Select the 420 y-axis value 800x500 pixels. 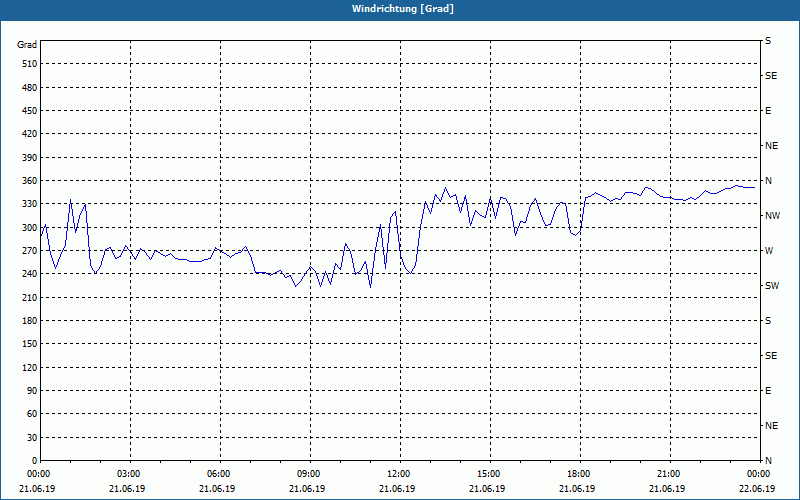pos(30,134)
